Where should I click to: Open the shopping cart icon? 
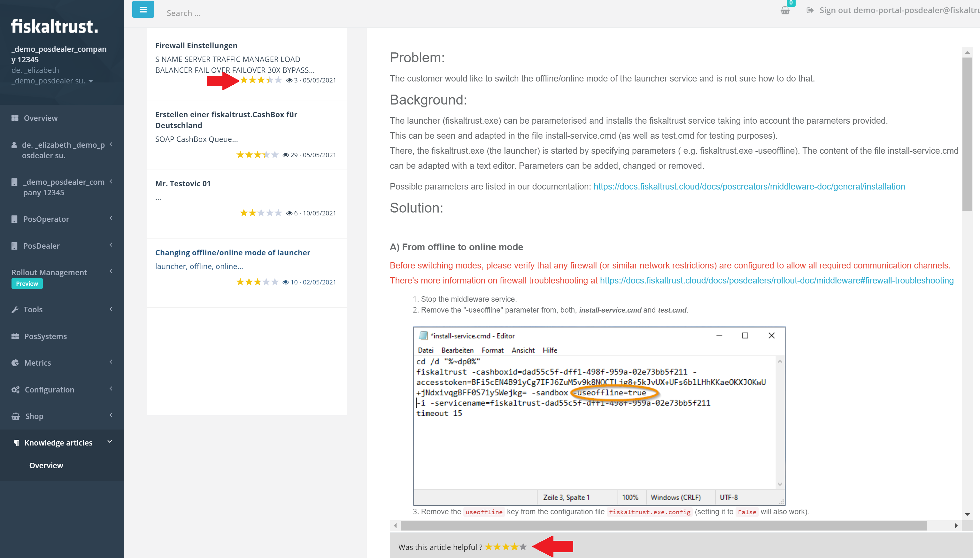tap(785, 11)
